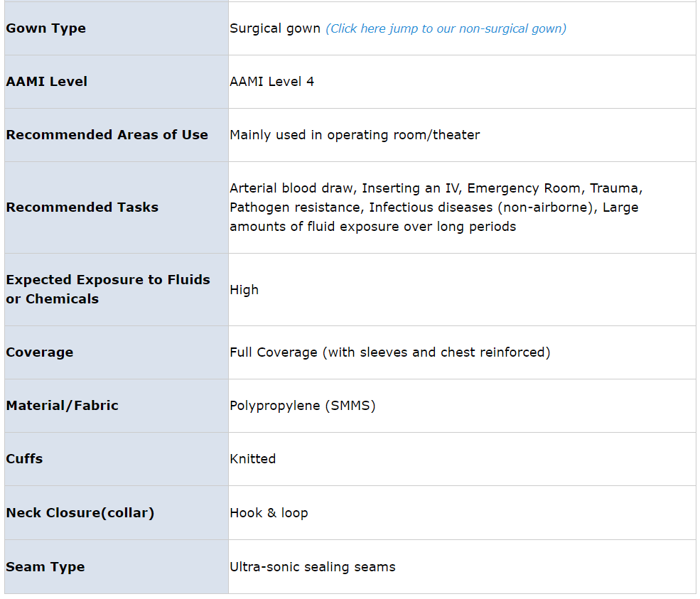Click the 'Full Coverage' value text
Viewport: 700px width, 599px height.
tap(389, 352)
